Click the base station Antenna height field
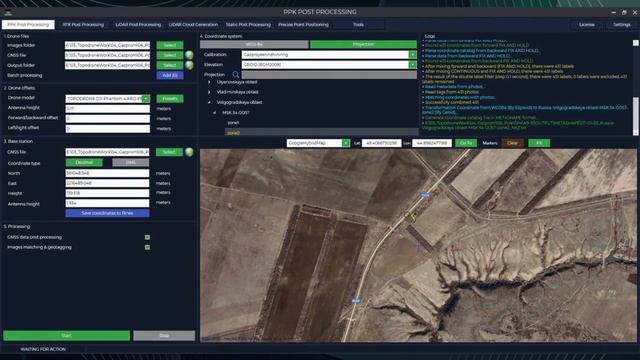This screenshot has width=640, height=360. click(107, 203)
